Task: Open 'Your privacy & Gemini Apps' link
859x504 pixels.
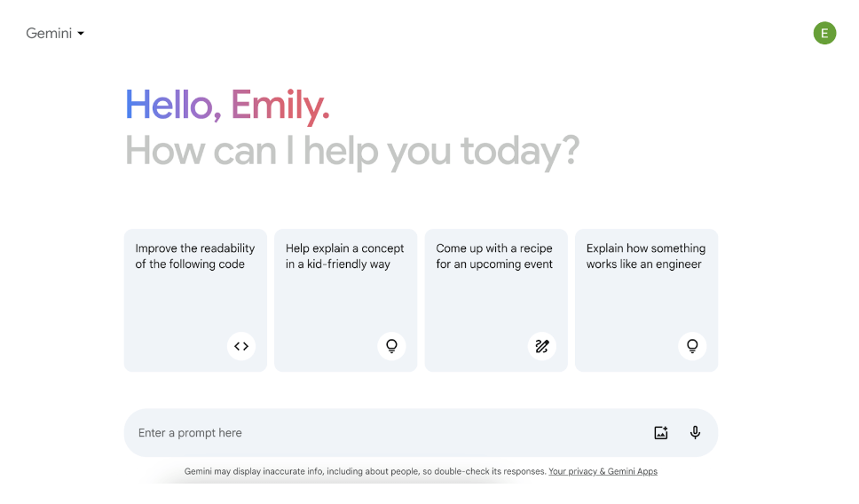Action: point(603,471)
